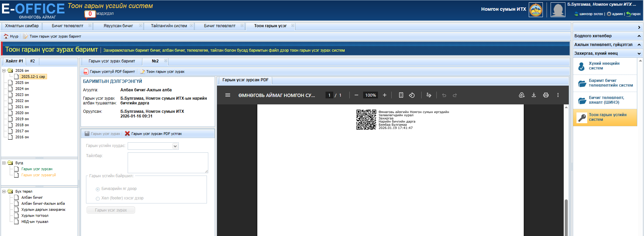Select 'Хөл (footer) хэсэг дээр' radio option
Screen dimensions: 644x236
tap(98, 199)
